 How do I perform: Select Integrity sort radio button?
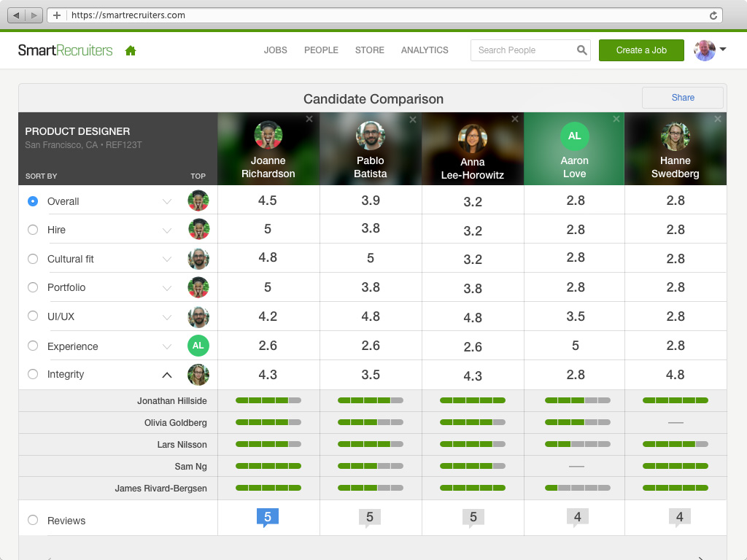coord(33,374)
